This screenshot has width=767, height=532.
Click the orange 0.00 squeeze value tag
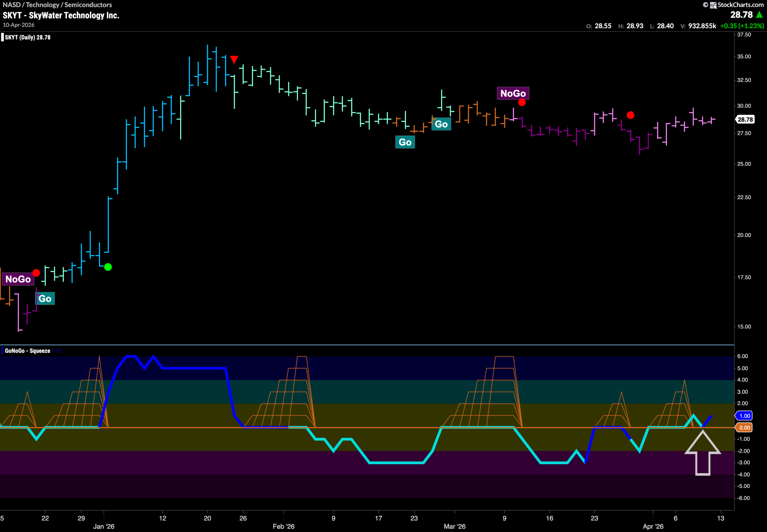tap(744, 428)
